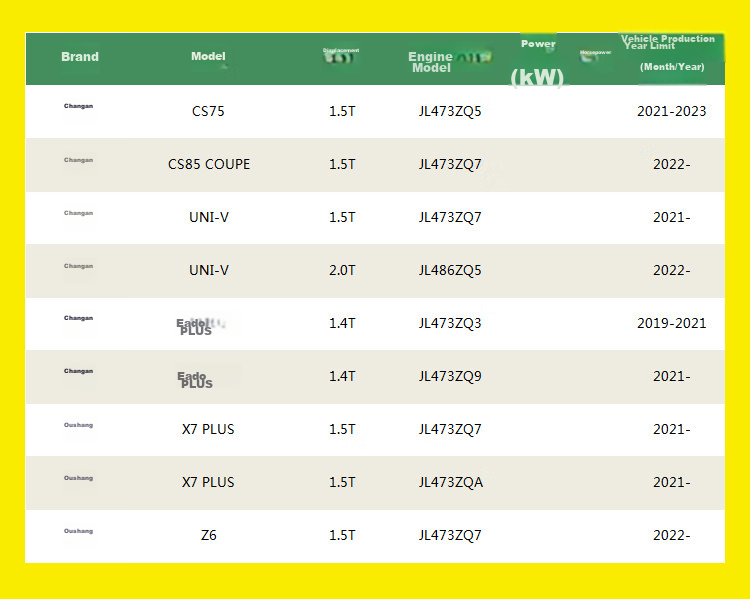The height and width of the screenshot is (599, 750).
Task: Click the Oushang brand cell in the Z6 row
Action: (78, 531)
